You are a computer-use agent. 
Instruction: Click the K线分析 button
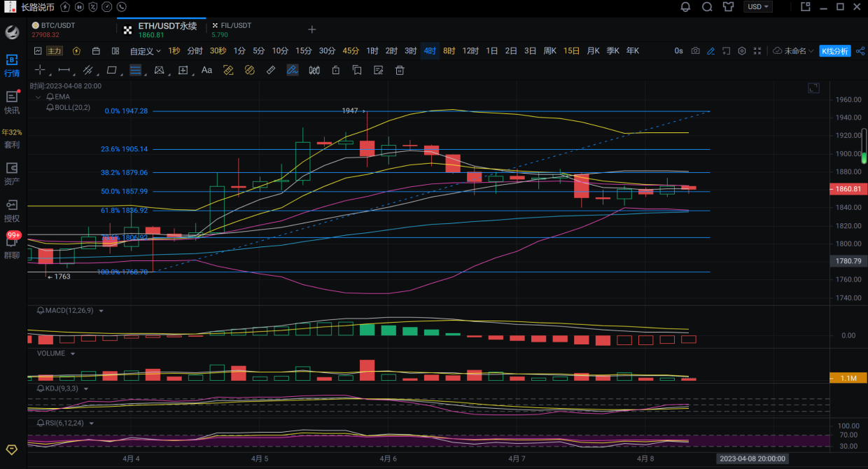click(834, 51)
